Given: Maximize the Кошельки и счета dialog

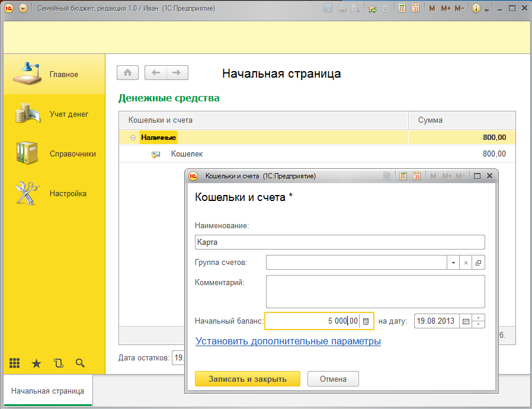Looking at the screenshot, I should click(477, 176).
